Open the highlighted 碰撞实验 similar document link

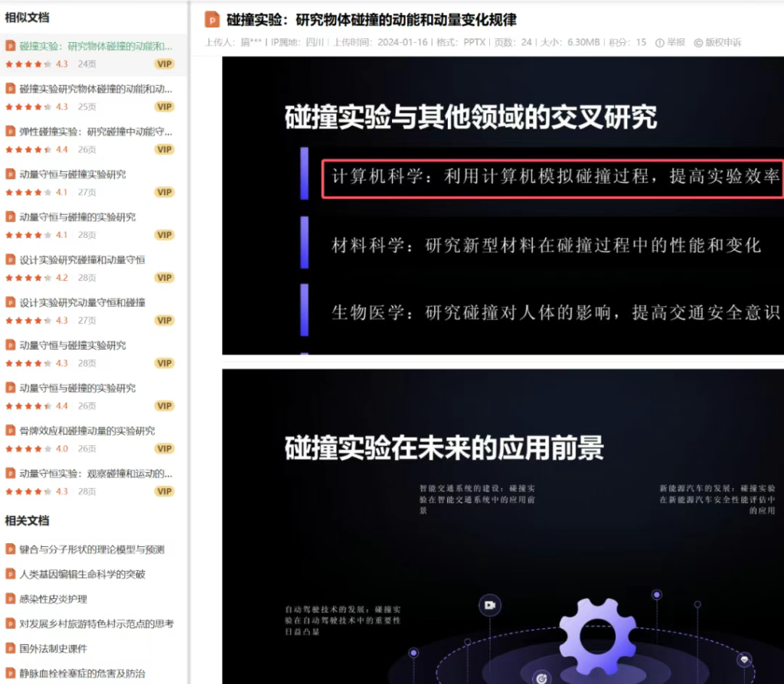click(92, 46)
